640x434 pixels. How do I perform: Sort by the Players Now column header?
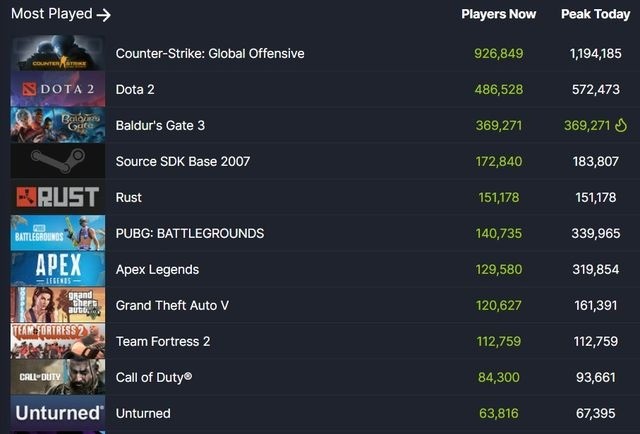click(498, 14)
